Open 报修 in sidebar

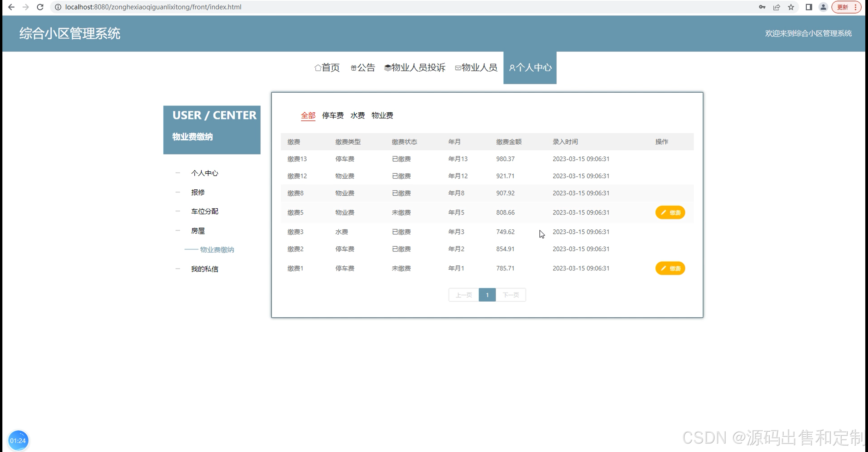click(198, 192)
